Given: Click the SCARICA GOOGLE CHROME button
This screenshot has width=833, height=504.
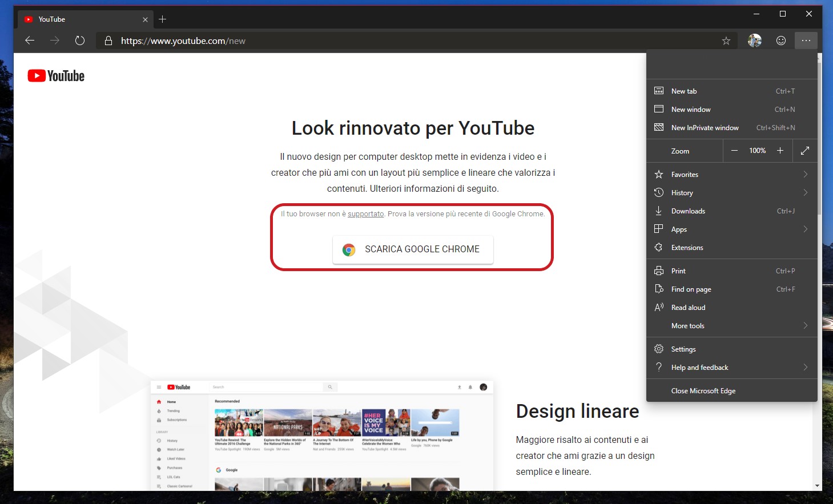Looking at the screenshot, I should 413,249.
